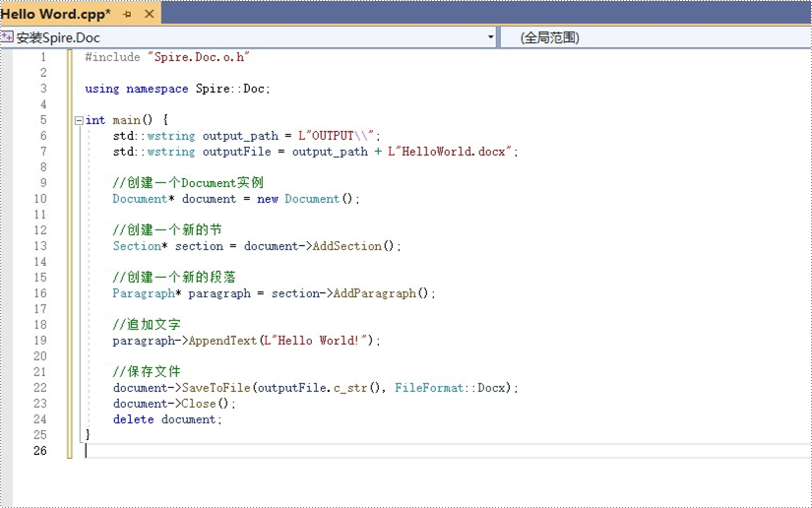This screenshot has height=508, width=812.
Task: Select the Hello Word.cpp tab
Action: tap(55, 14)
